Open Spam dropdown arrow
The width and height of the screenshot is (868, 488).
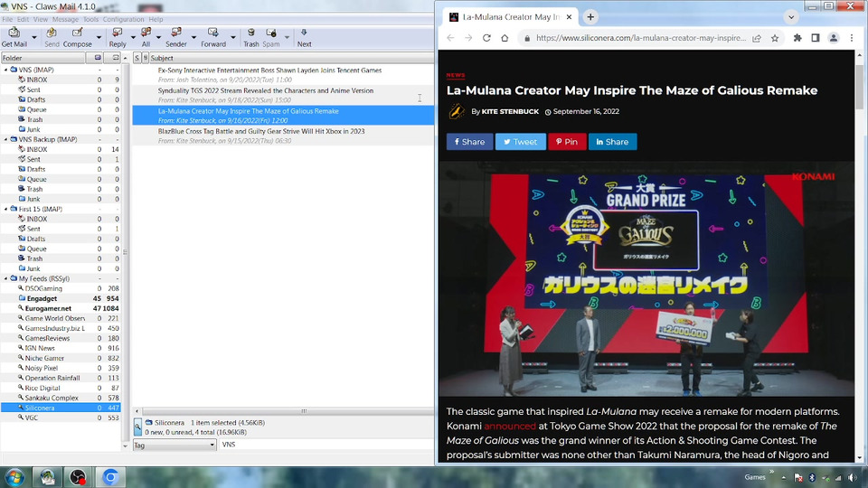(x=287, y=38)
